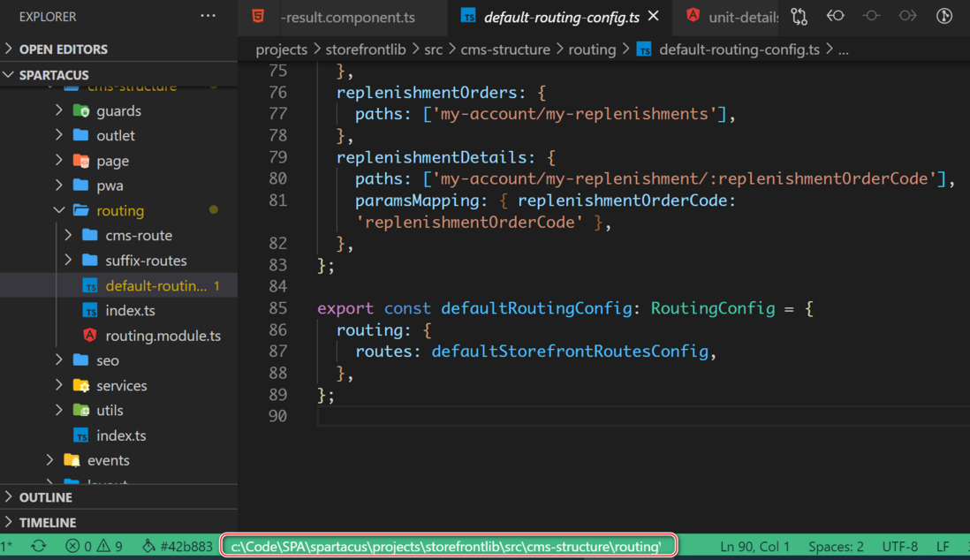Click Angular icon beside routing.module.ts
Image resolution: width=970 pixels, height=560 pixels.
(x=90, y=336)
